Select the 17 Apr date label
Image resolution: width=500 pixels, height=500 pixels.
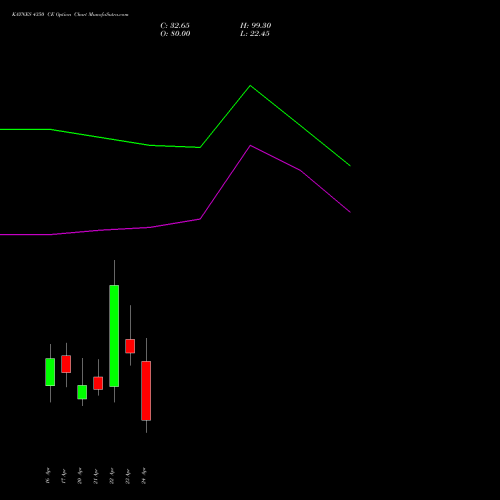click(x=64, y=476)
